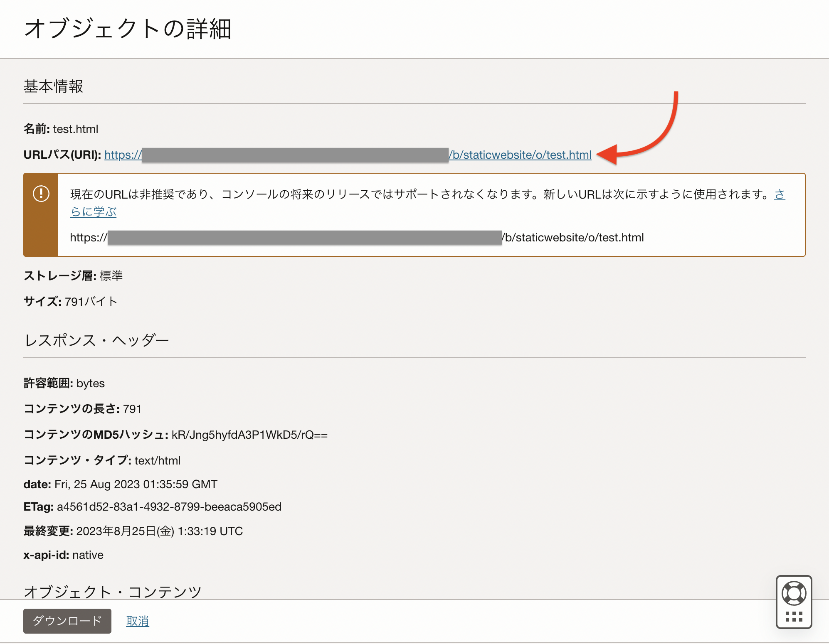The height and width of the screenshot is (644, 829).
Task: Click the lifebuoy help icon
Action: [x=794, y=594]
